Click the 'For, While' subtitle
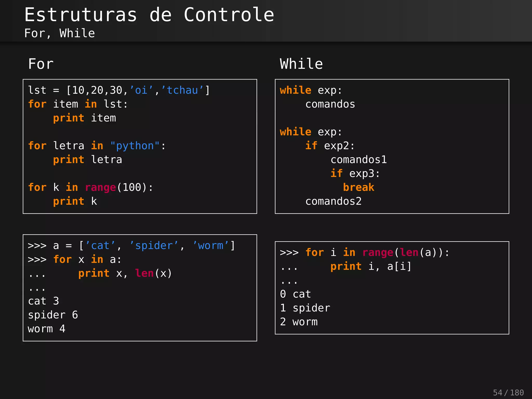The height and width of the screenshot is (399, 532). pos(59,34)
